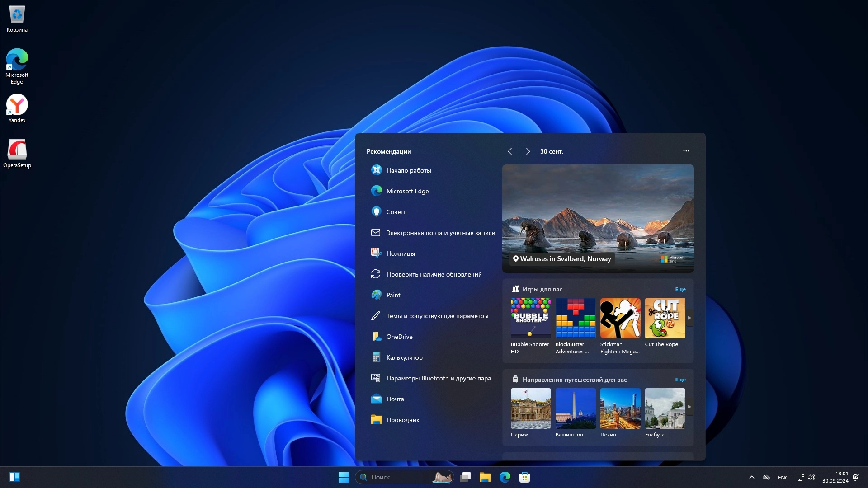Launch Yandex browser from desktop
This screenshot has height=488, width=868.
coord(17,108)
